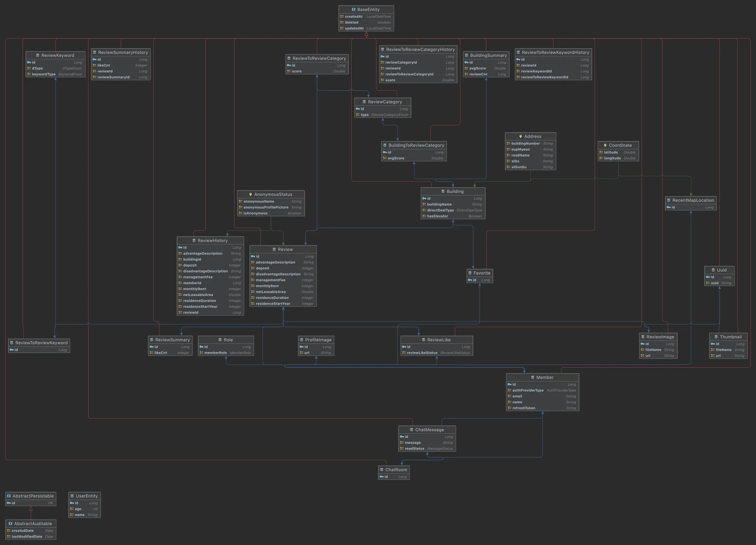Select the directDealType field in Building

tap(440, 210)
